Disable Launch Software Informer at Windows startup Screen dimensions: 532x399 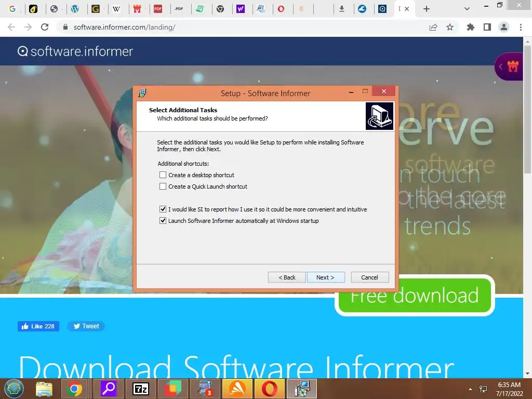(163, 220)
